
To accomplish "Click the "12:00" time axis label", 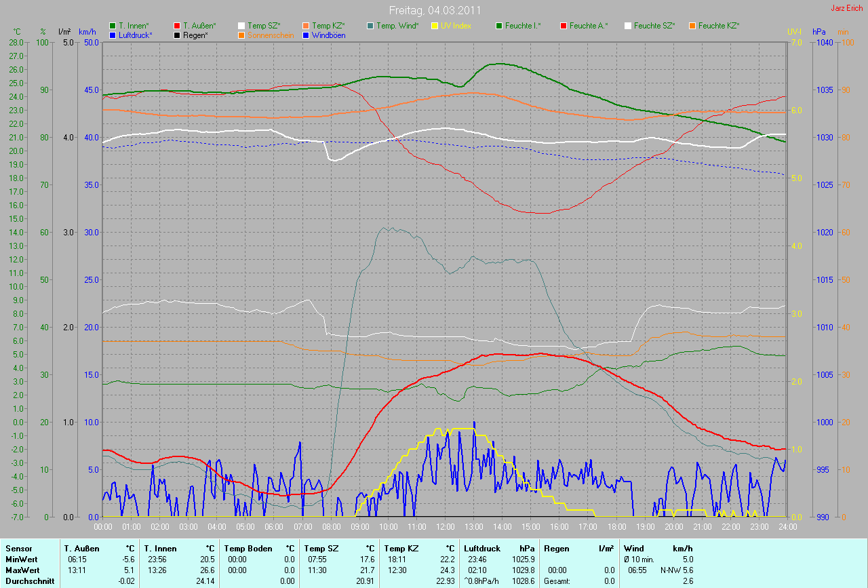I will (445, 526).
